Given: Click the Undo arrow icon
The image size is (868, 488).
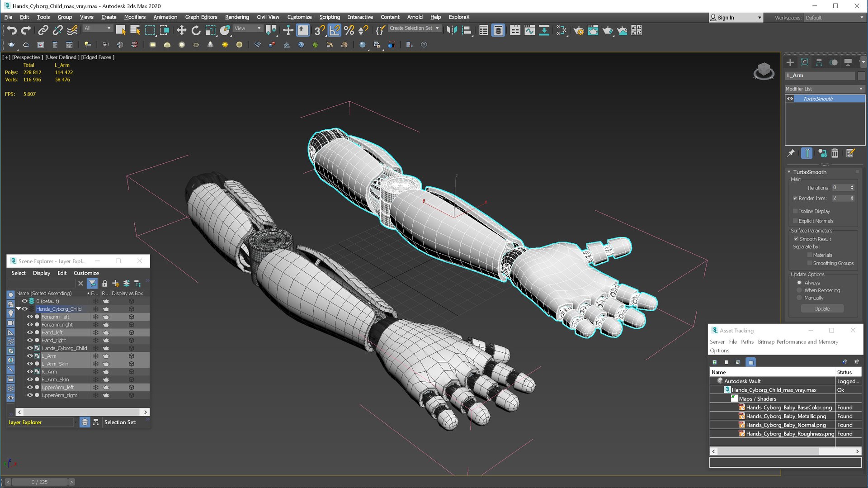Looking at the screenshot, I should click(12, 30).
